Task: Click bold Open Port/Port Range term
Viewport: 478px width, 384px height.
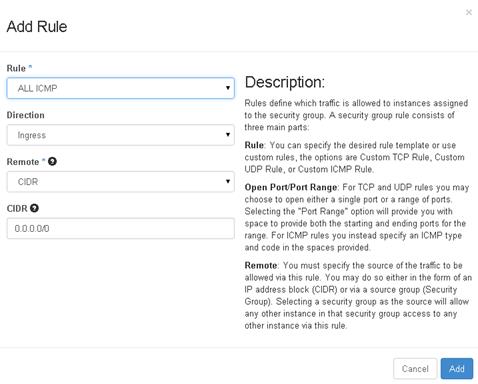Action: [291, 187]
